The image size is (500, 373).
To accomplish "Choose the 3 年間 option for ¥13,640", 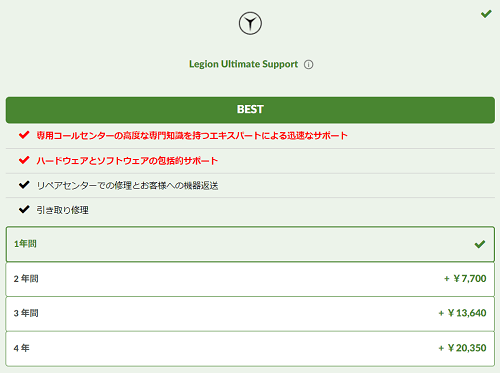I will pos(250,313).
